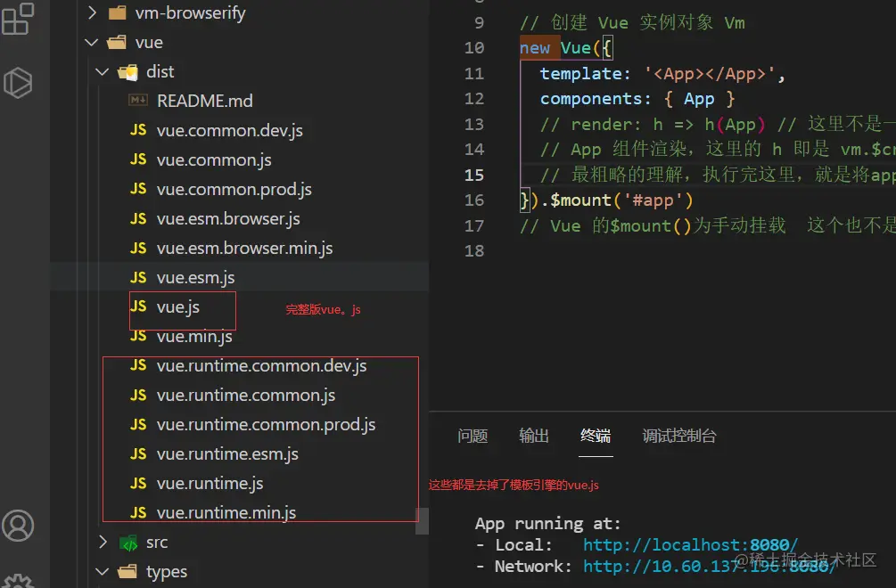Click the JS icon of vue.esm.browser.min.js
Image resolution: width=896 pixels, height=588 pixels.
[138, 248]
